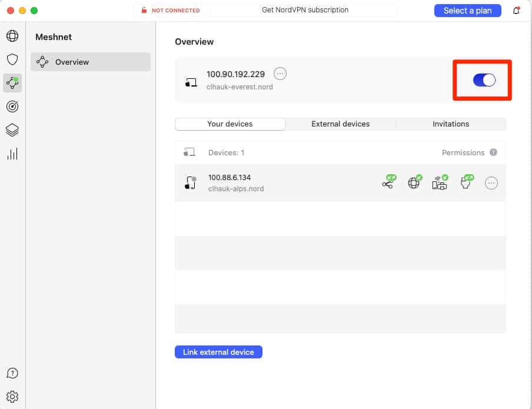The image size is (532, 409).
Task: Click the phone device icon beside 100.88.6.134
Action: [x=191, y=183]
